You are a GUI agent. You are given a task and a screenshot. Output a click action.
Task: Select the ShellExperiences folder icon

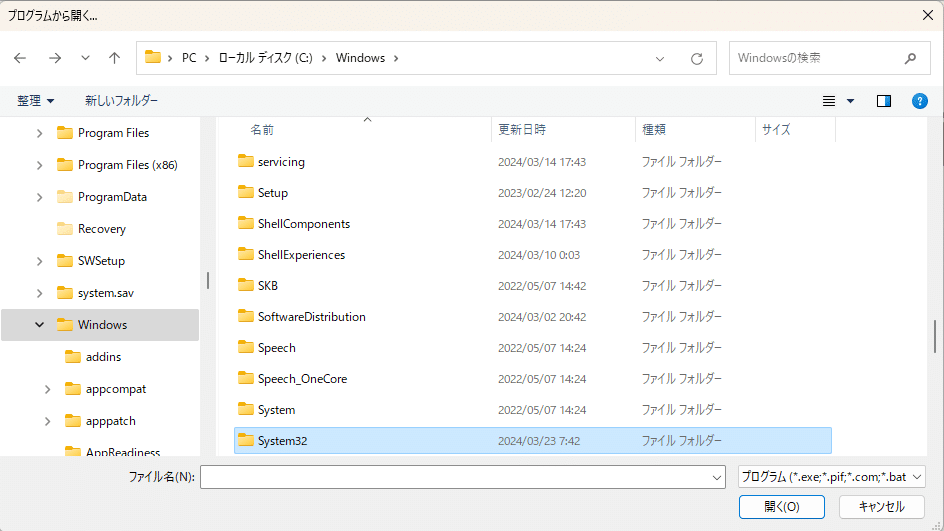[246, 254]
